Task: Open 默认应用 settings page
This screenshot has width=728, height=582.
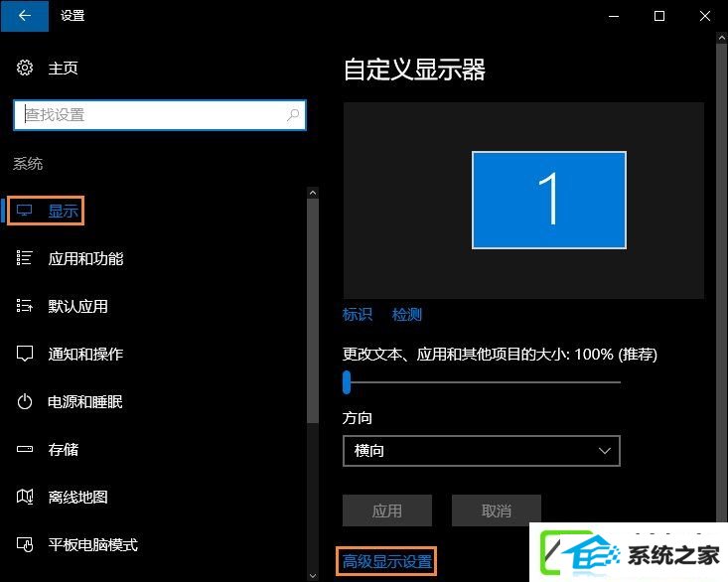Action: 78,306
